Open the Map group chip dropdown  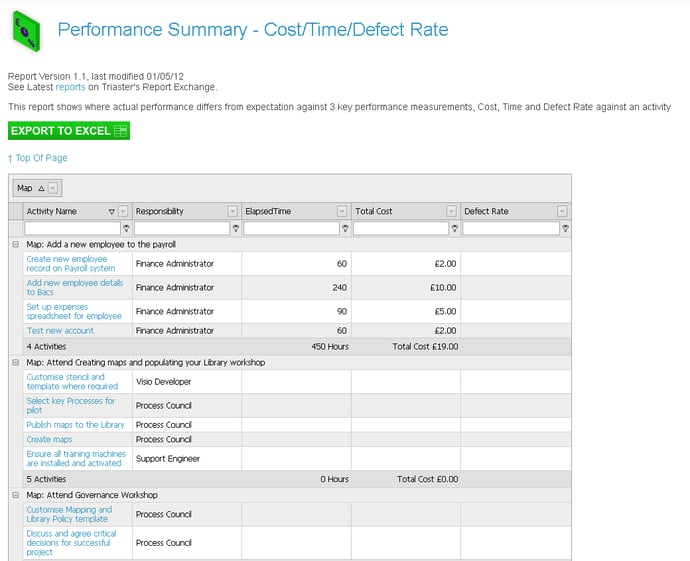click(53, 188)
